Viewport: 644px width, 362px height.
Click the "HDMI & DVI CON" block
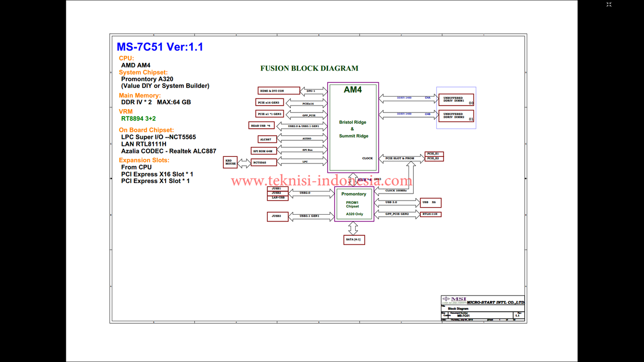pos(278,91)
